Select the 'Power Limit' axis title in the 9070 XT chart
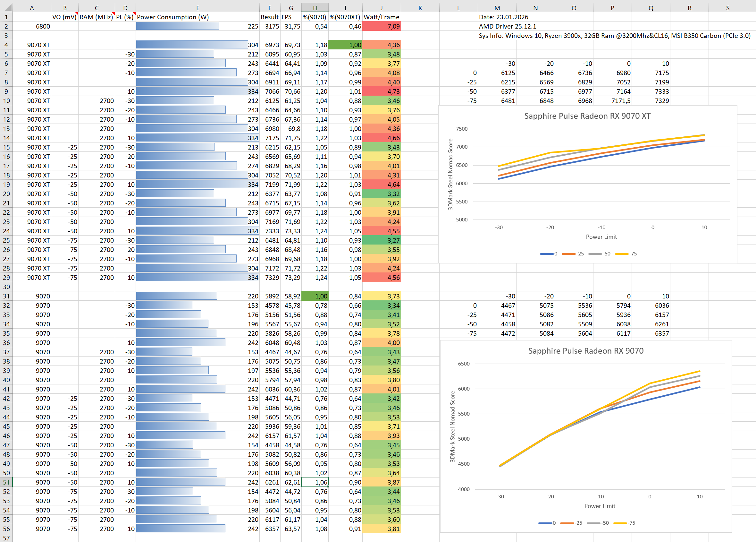 click(x=601, y=237)
